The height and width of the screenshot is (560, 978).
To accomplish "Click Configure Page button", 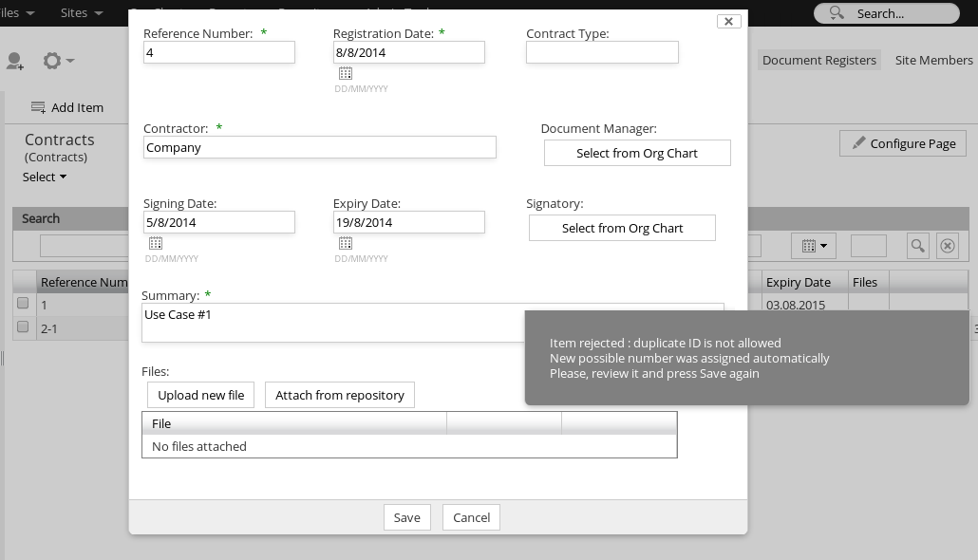I will (x=903, y=143).
